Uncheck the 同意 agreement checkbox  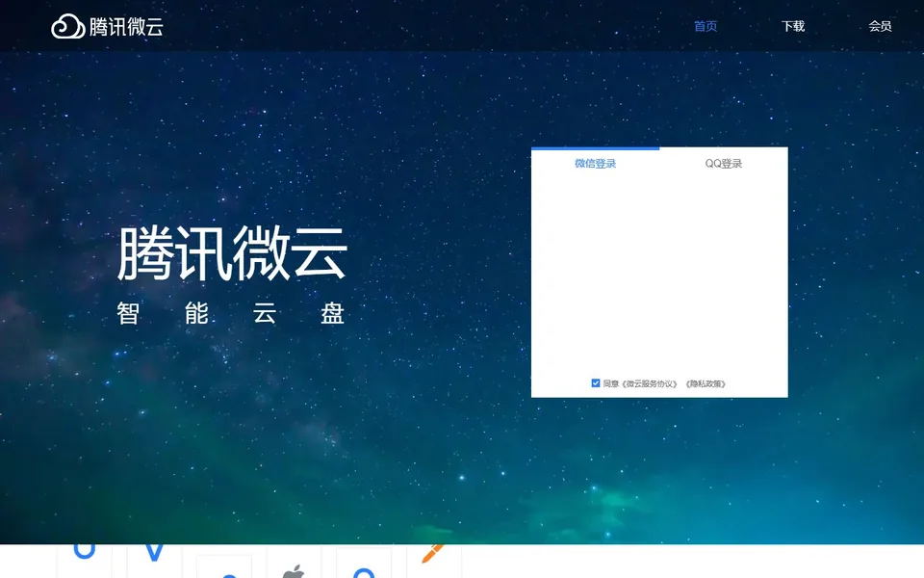coord(595,383)
